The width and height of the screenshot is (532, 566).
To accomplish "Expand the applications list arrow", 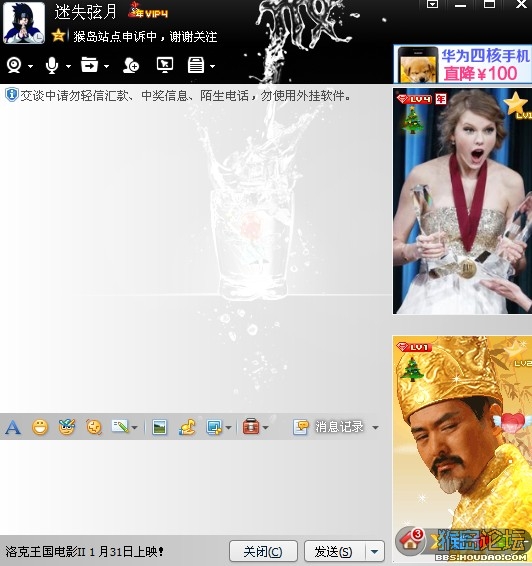I will [212, 66].
